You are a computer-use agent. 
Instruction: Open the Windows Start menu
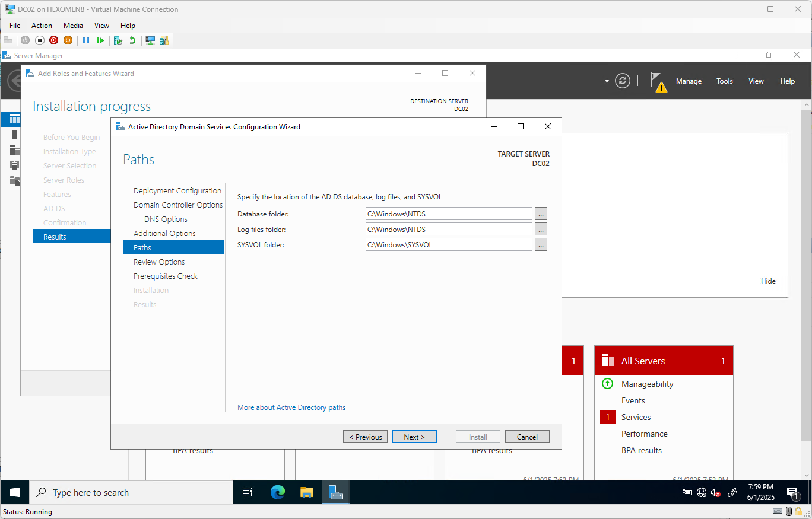point(15,492)
